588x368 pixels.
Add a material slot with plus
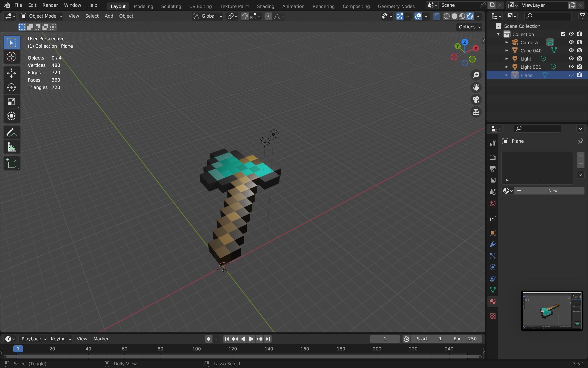(581, 156)
